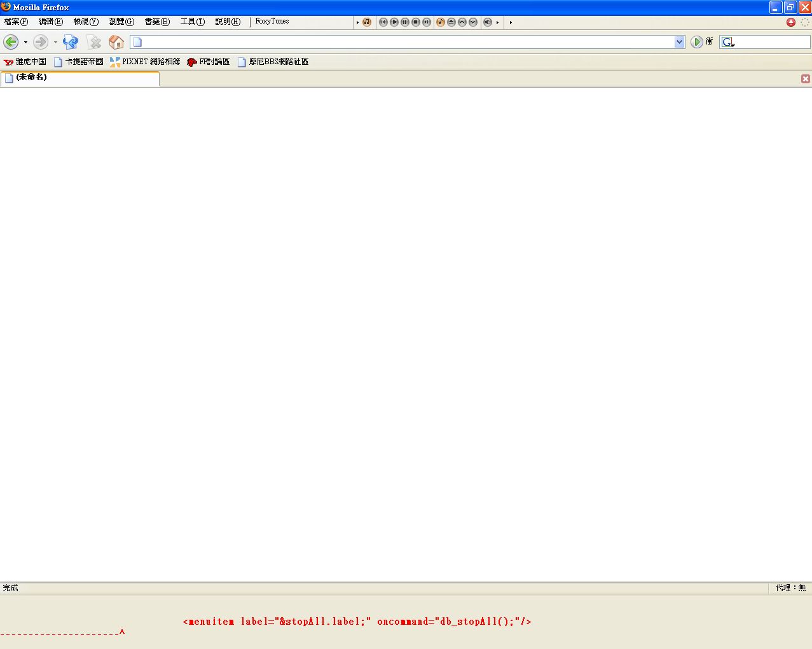
Task: Open Google search engine dropdown
Action: 728,42
